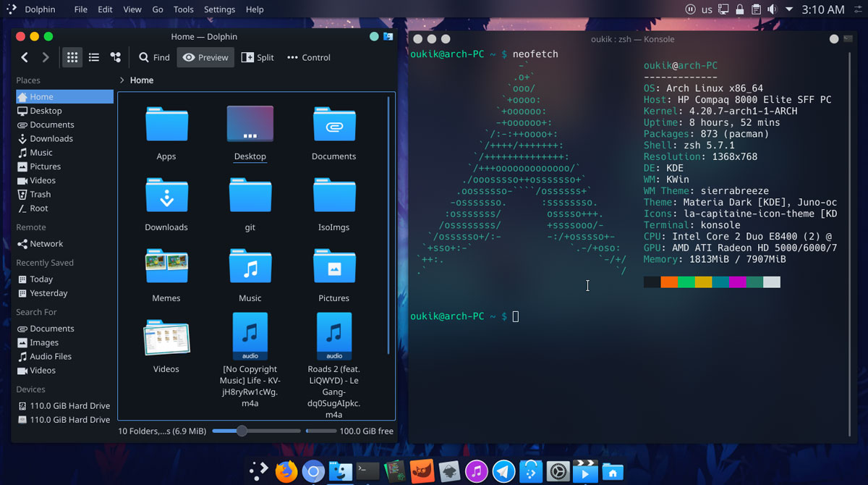Select the Music folder in file view

pyautogui.click(x=250, y=267)
